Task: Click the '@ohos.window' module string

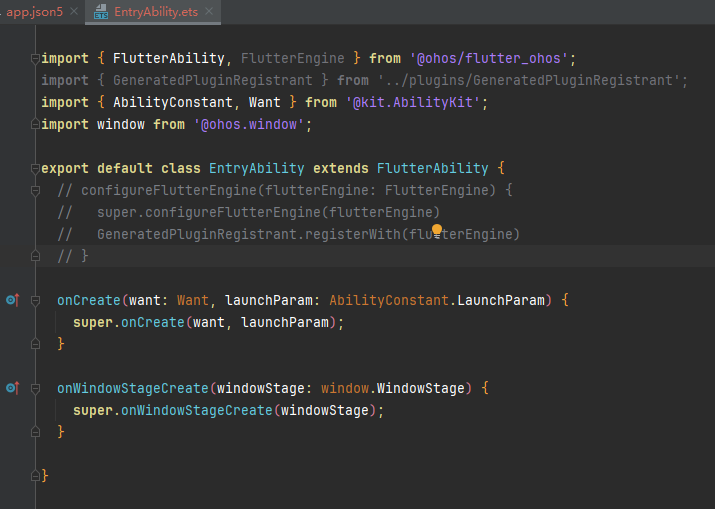Action: [249, 124]
